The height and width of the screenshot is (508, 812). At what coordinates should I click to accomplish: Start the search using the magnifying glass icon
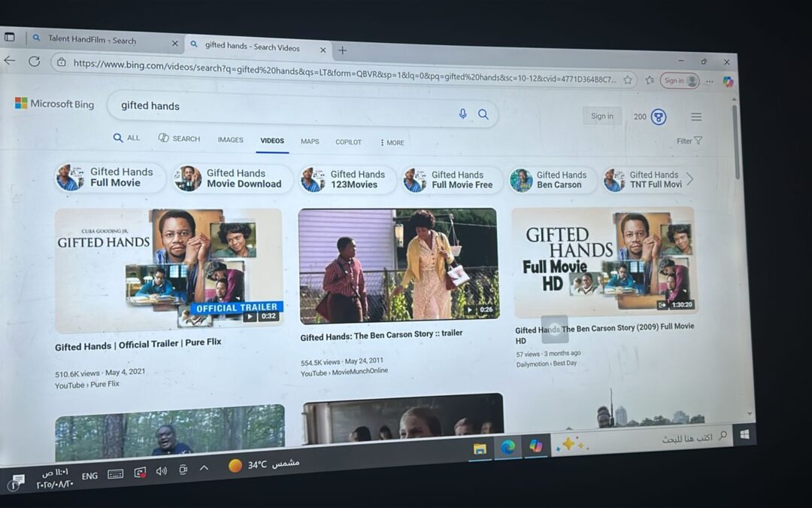click(483, 114)
